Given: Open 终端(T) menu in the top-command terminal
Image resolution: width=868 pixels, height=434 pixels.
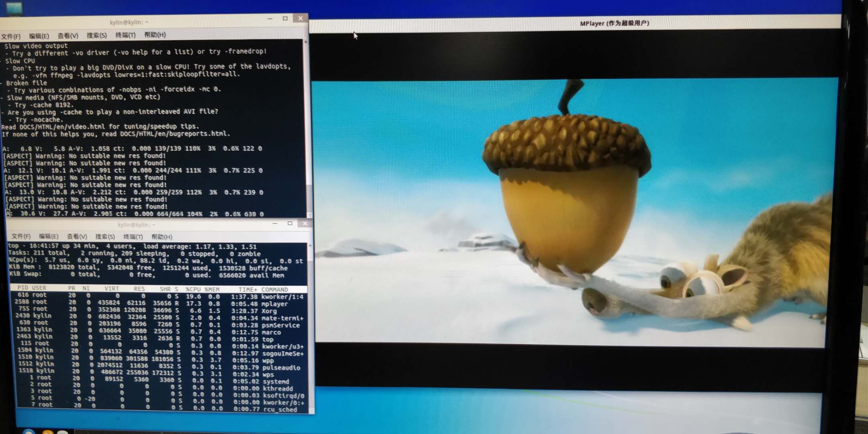Looking at the screenshot, I should [x=133, y=237].
